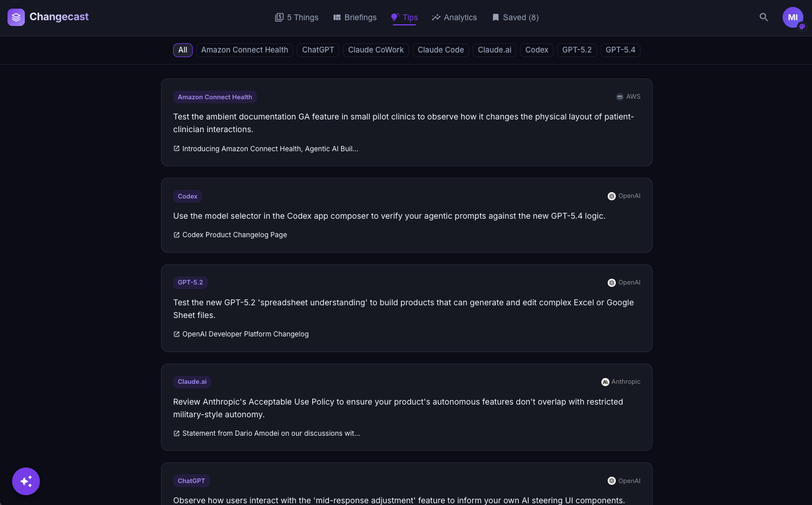Switch to the Briefings tab

(x=354, y=17)
